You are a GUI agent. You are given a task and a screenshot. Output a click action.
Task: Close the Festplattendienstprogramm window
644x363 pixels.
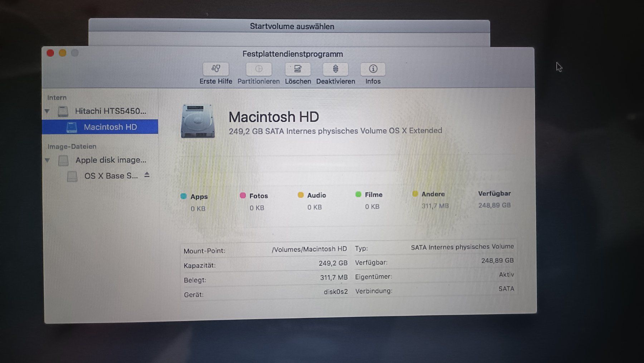pos(50,53)
